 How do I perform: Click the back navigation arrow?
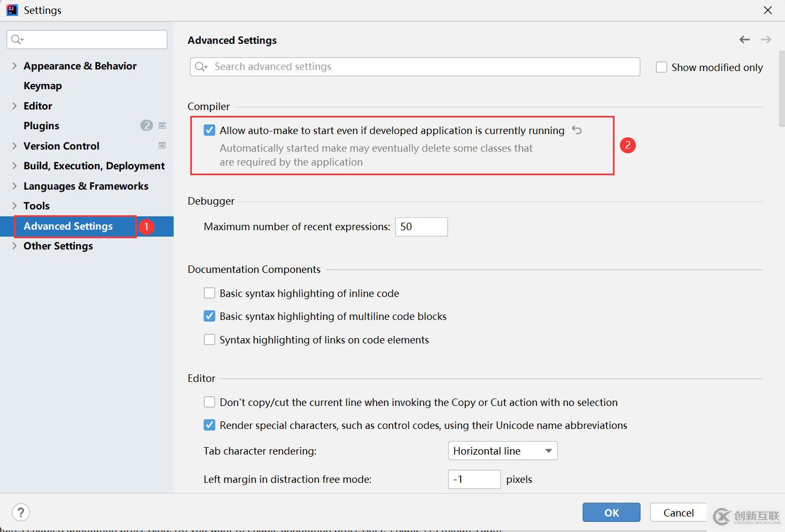coord(744,40)
